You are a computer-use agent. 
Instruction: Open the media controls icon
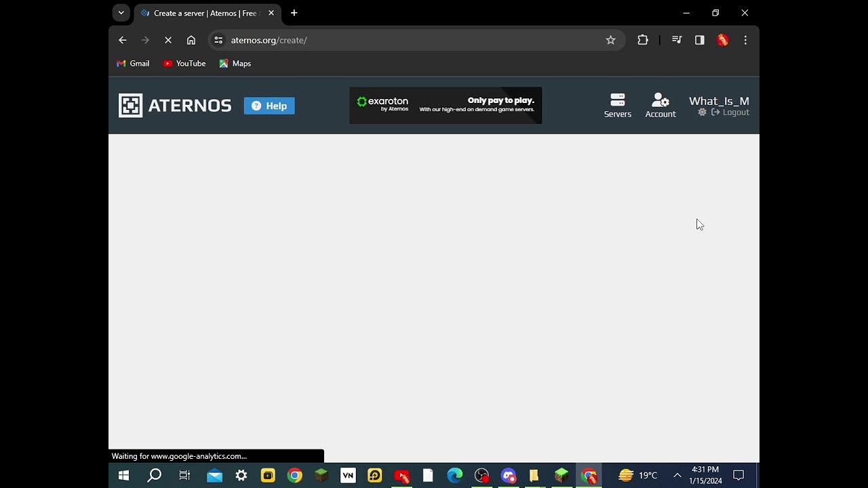tap(676, 40)
